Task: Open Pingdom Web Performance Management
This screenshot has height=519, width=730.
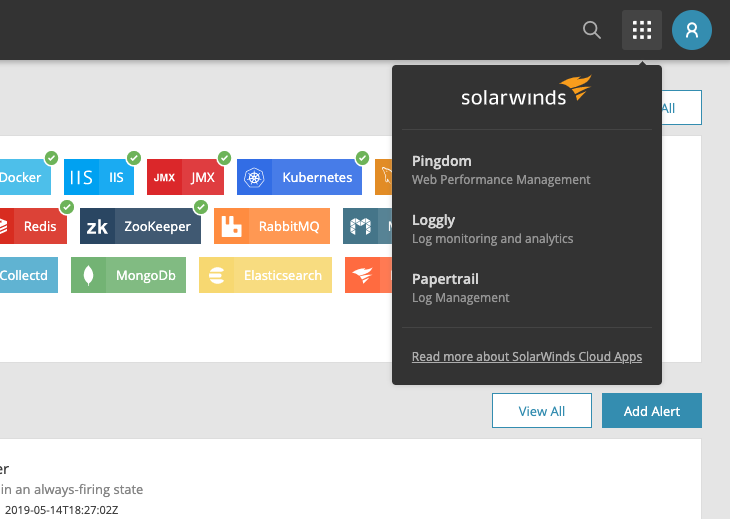Action: (x=501, y=170)
